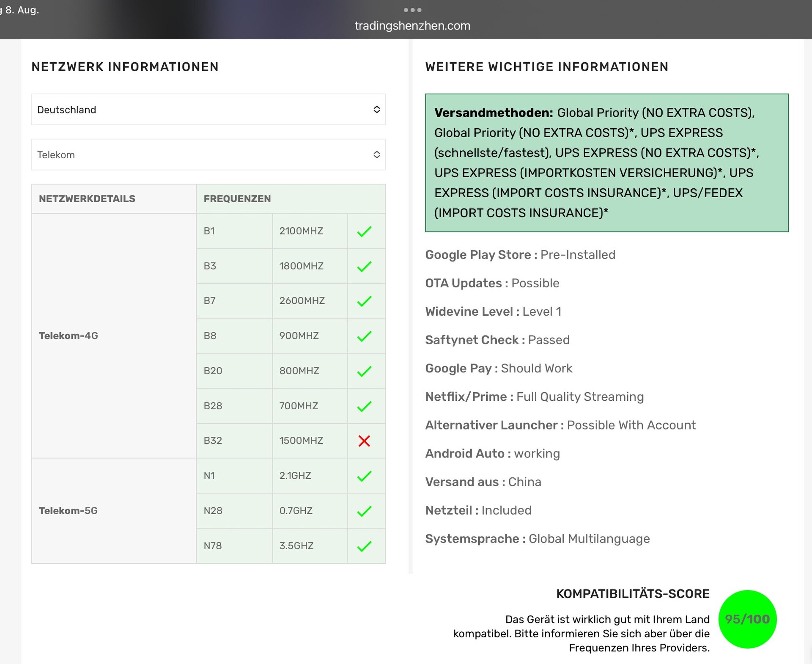Click the green check for B1 2100MHZ
The width and height of the screenshot is (812, 664).
[x=364, y=231]
